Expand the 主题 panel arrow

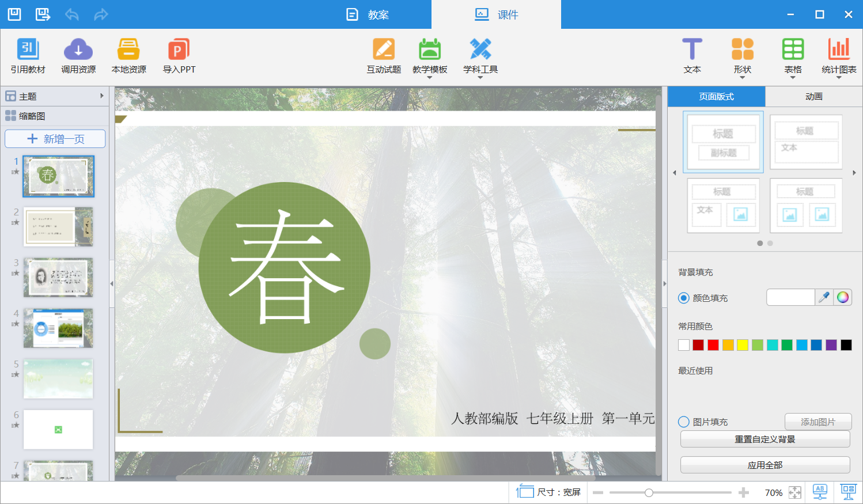(x=102, y=96)
